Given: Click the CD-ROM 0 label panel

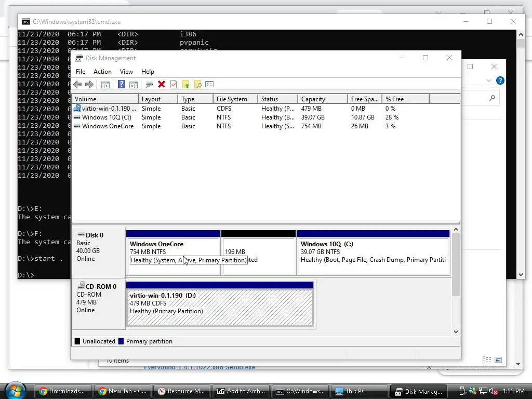Looking at the screenshot, I should click(98, 303).
